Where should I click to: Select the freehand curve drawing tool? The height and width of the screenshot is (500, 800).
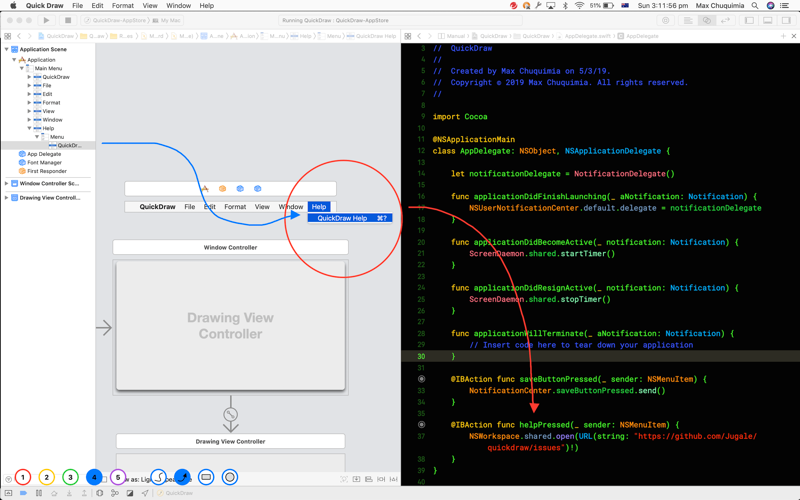pyautogui.click(x=159, y=477)
